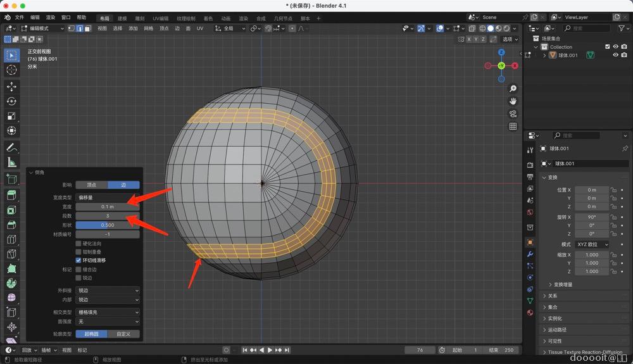
Task: Expand the 关系 panel in Properties
Action: (553, 296)
